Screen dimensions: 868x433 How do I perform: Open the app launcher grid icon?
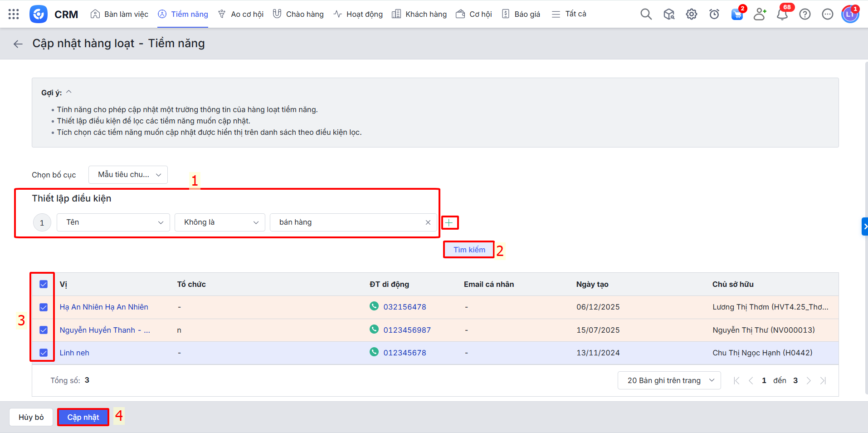(x=14, y=14)
